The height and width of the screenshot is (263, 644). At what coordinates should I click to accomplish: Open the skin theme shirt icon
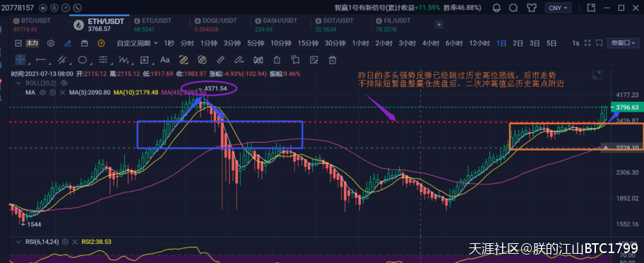click(x=532, y=7)
